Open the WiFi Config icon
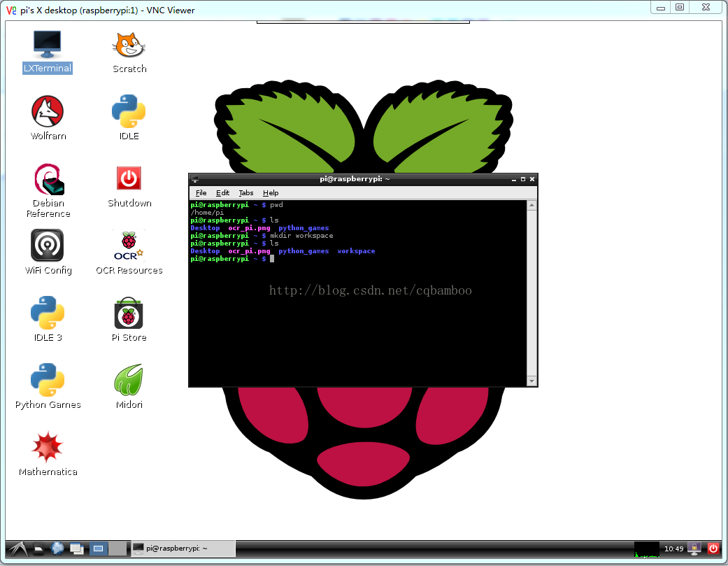This screenshot has height=566, width=728. (48, 252)
